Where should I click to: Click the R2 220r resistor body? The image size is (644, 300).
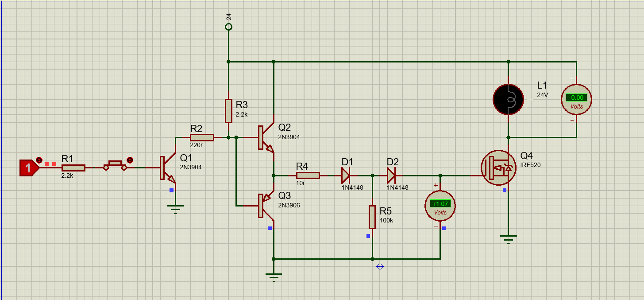202,138
